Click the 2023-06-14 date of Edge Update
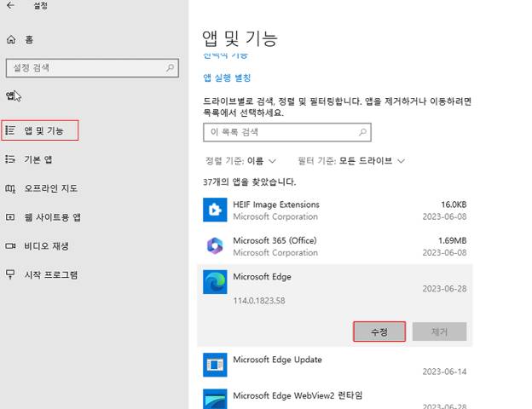The width and height of the screenshot is (532, 409). click(x=444, y=372)
